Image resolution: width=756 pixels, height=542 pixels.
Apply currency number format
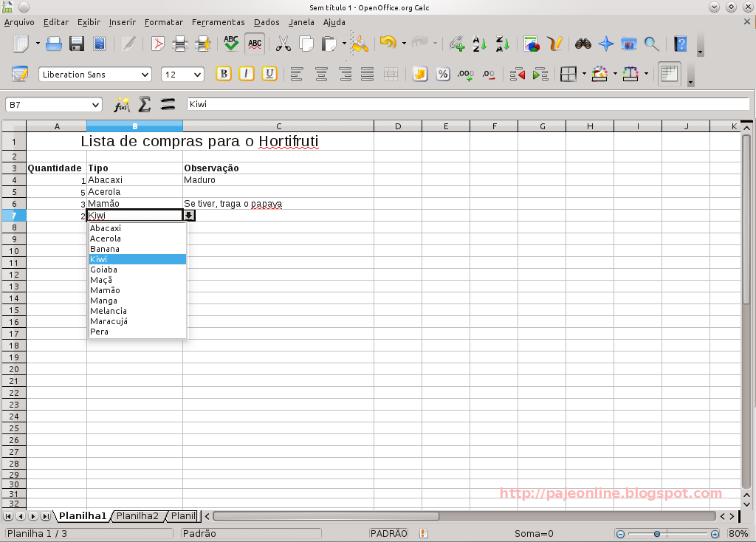tap(419, 74)
